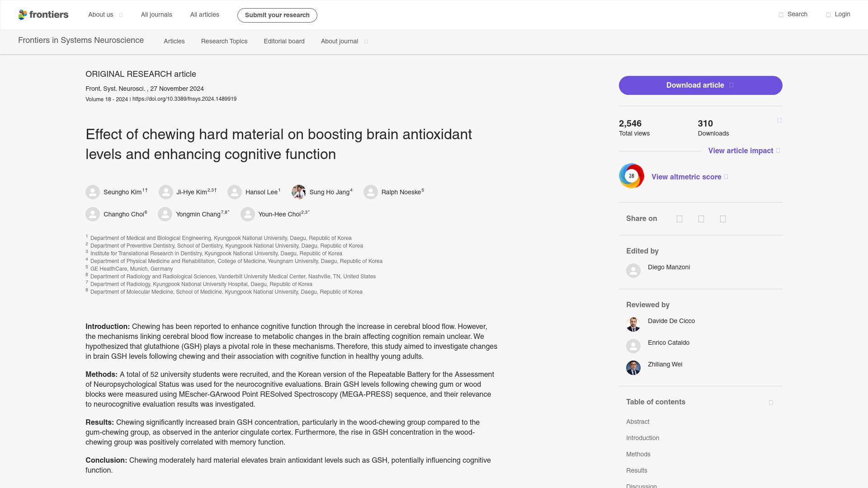Open editor Diego Manzoni's profile
Viewport: 868px width, 488px height.
[x=669, y=267]
